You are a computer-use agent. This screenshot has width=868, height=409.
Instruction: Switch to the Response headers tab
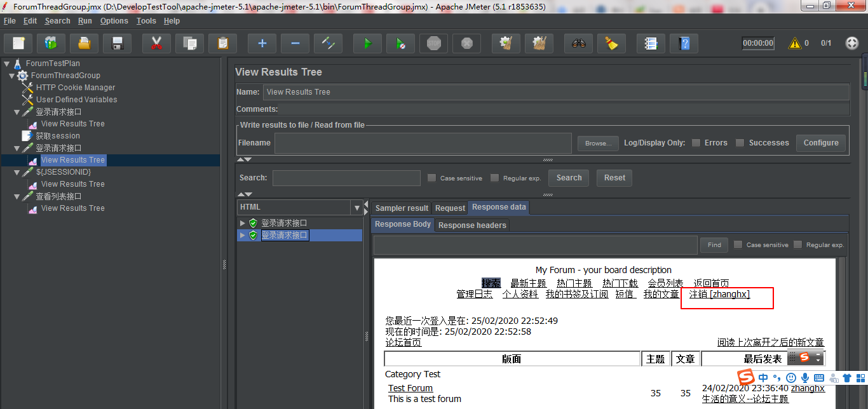472,225
